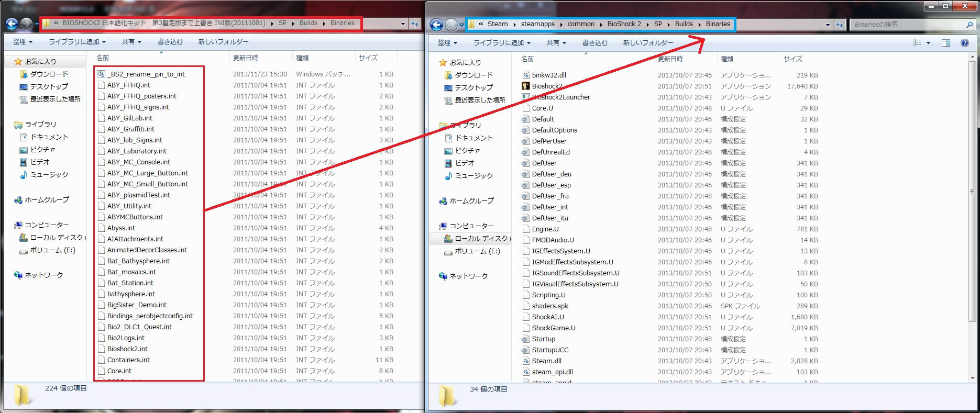The image size is (980, 413).
Task: Select ShockGame.U file icon
Action: point(526,328)
